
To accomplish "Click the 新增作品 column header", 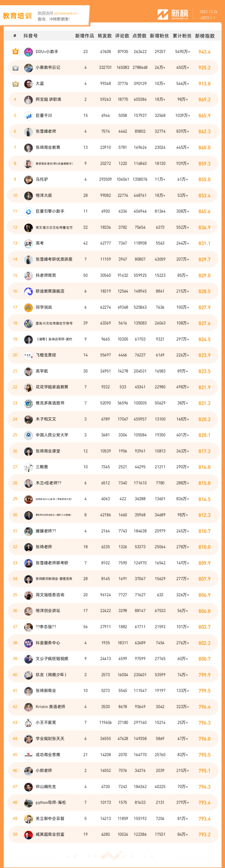I will click(84, 36).
